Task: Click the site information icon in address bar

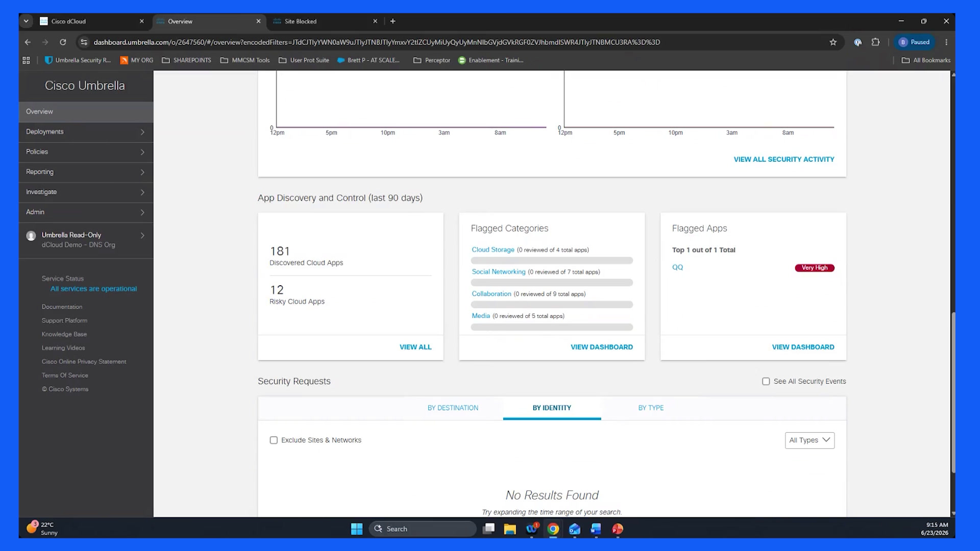Action: pos(84,42)
